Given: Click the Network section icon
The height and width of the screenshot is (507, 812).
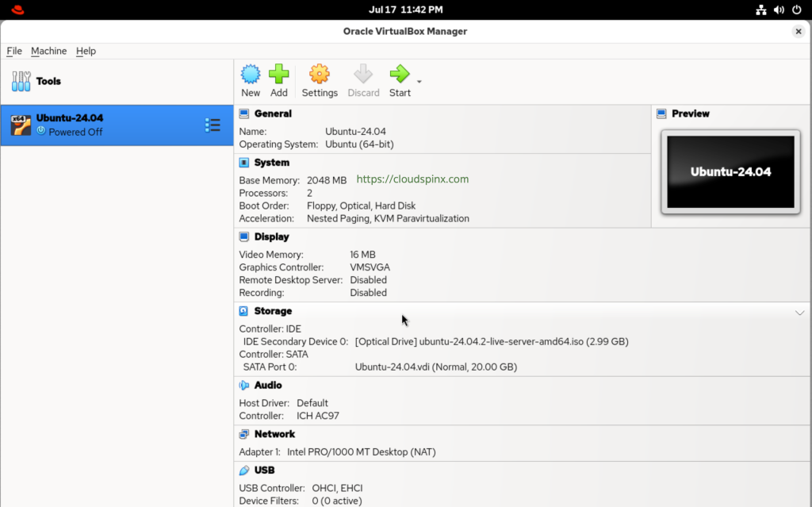Looking at the screenshot, I should [244, 434].
